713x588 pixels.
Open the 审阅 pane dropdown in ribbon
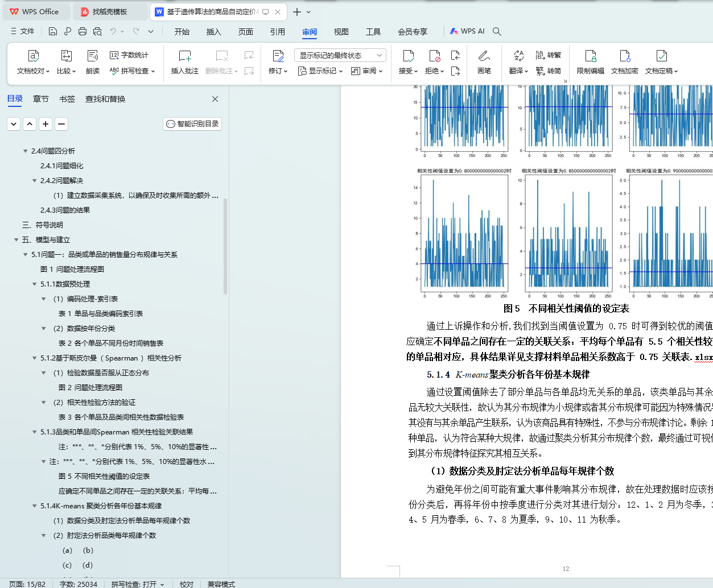(367, 71)
